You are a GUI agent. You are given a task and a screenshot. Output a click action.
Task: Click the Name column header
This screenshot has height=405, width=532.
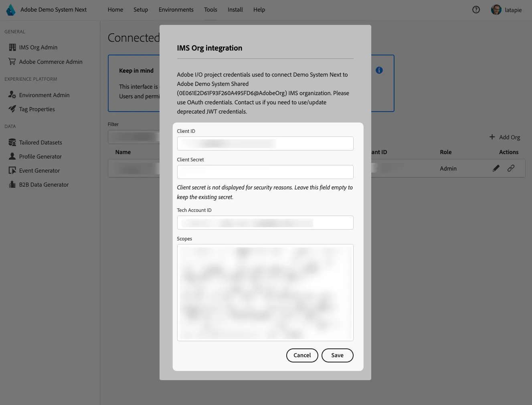[x=123, y=152]
